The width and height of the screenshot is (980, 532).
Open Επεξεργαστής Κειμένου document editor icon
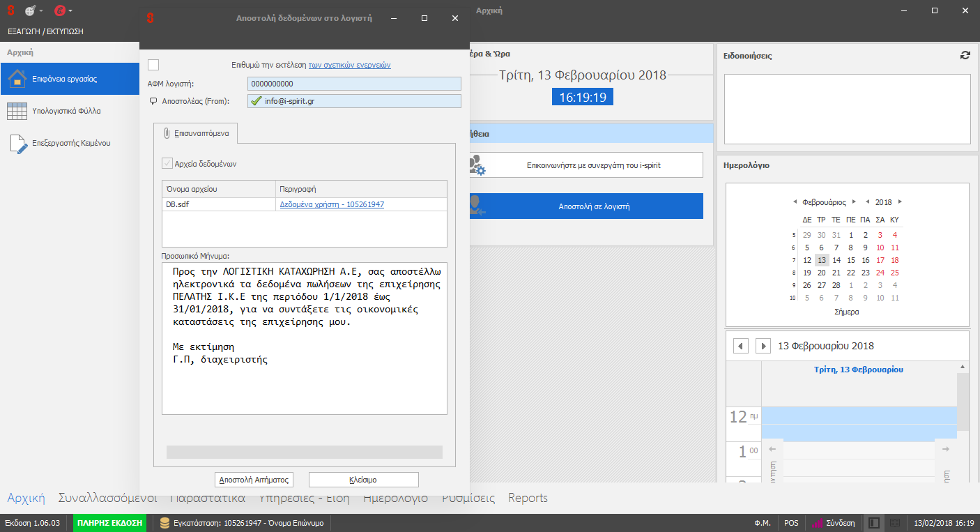click(17, 143)
